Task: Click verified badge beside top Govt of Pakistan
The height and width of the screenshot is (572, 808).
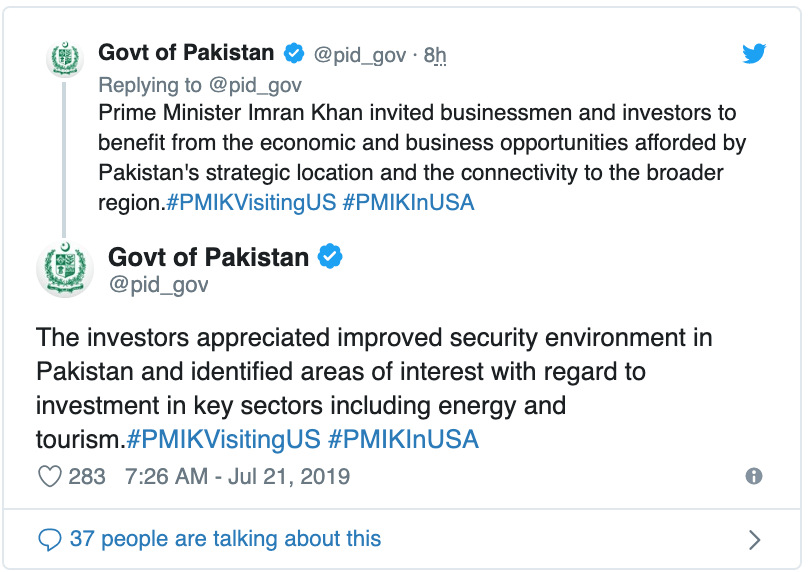Action: click(x=294, y=53)
